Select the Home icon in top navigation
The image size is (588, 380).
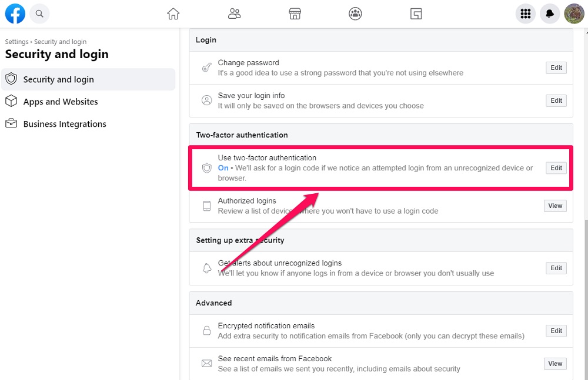(173, 14)
